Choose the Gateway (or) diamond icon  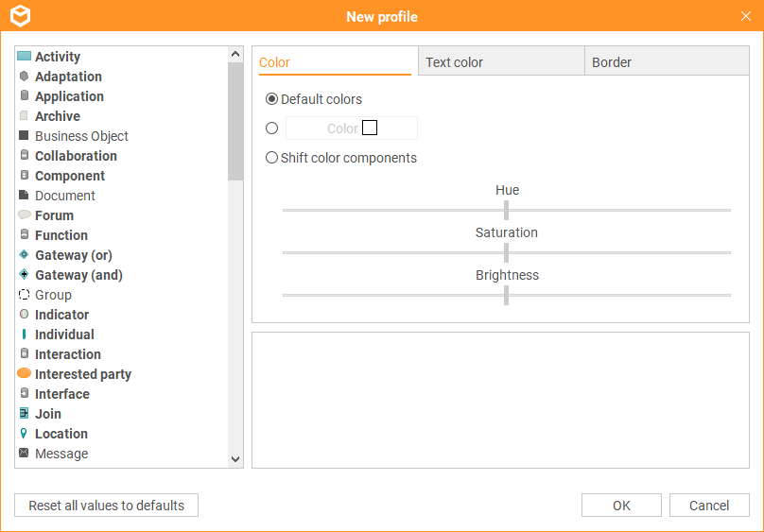(x=24, y=254)
